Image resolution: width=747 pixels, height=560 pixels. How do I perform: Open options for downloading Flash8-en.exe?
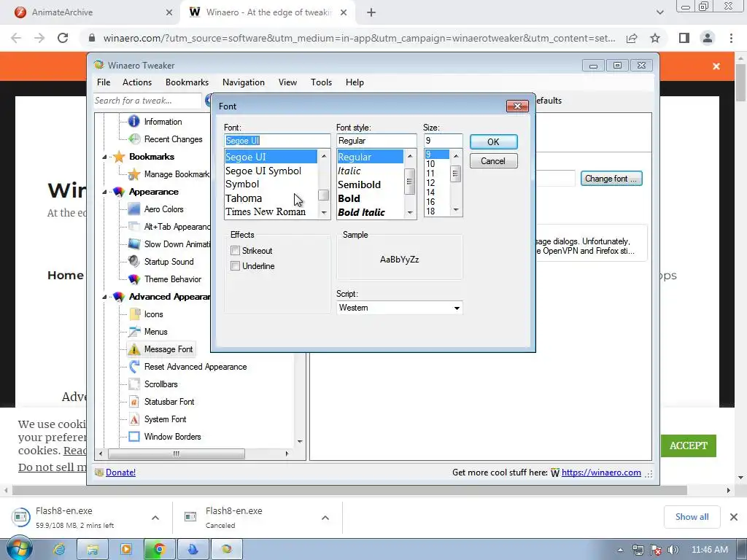coord(155,518)
